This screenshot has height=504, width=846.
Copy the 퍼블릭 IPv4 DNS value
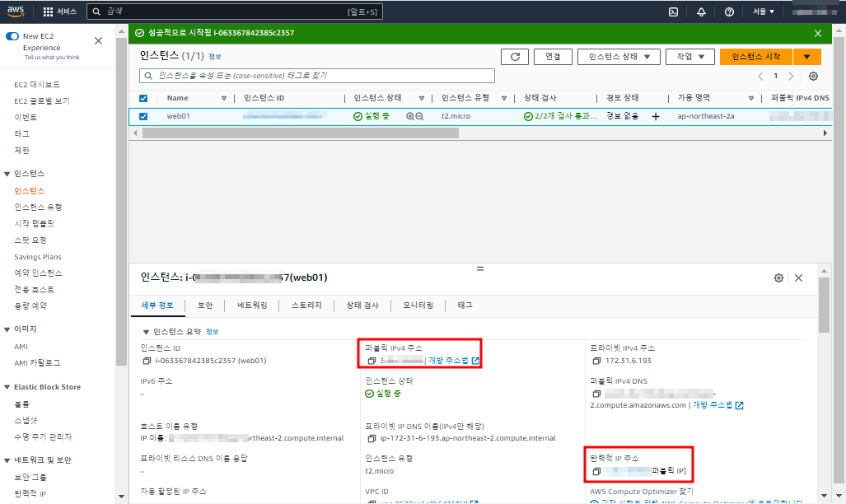tap(596, 394)
